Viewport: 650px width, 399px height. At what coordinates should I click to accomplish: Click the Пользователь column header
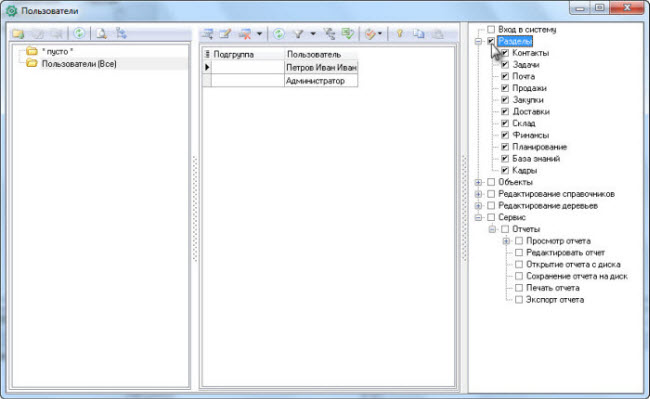tap(321, 54)
